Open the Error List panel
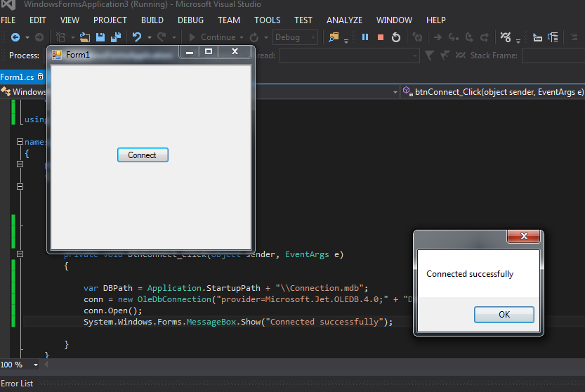This screenshot has height=392, width=585. [17, 384]
